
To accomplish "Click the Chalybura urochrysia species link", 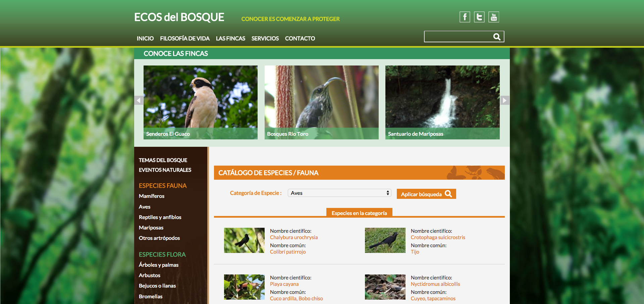I will click(x=293, y=237).
